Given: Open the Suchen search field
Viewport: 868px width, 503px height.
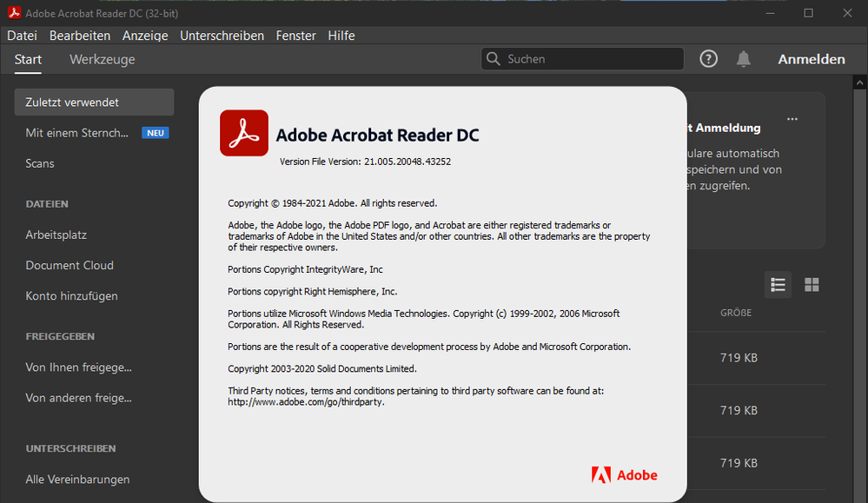Looking at the screenshot, I should pos(580,58).
